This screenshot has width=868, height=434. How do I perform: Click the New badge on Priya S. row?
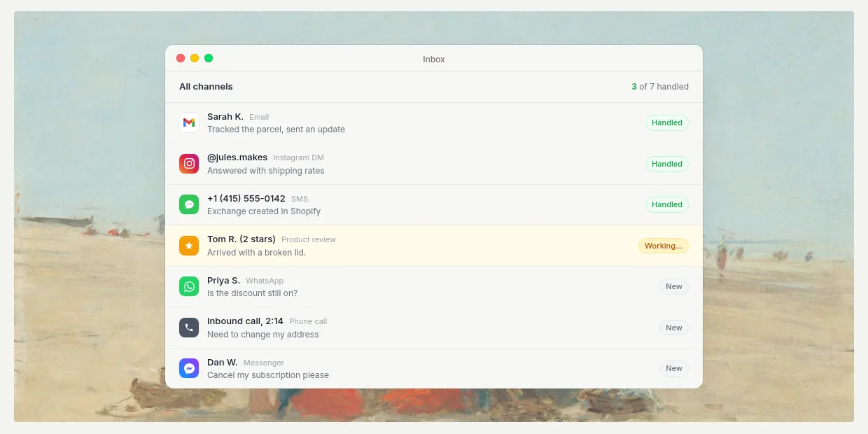click(674, 286)
